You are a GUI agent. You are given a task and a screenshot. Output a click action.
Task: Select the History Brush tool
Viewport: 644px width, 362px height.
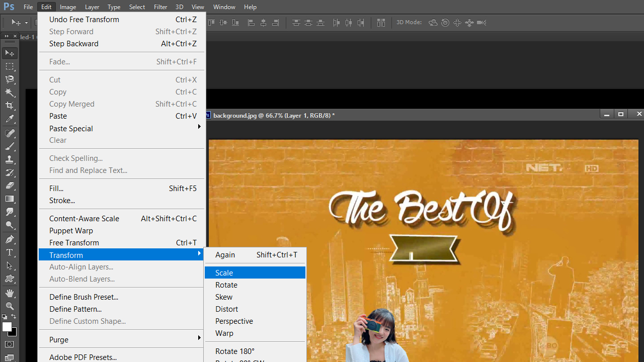pyautogui.click(x=10, y=172)
